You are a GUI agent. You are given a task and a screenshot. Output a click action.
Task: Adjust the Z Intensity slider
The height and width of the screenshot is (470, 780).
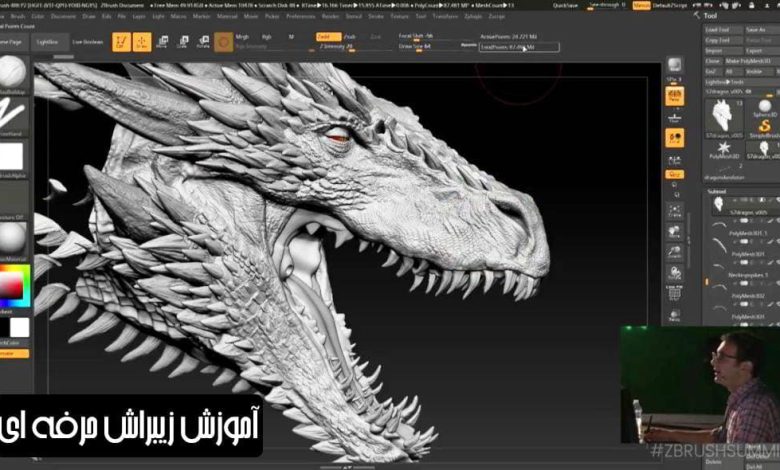355,47
